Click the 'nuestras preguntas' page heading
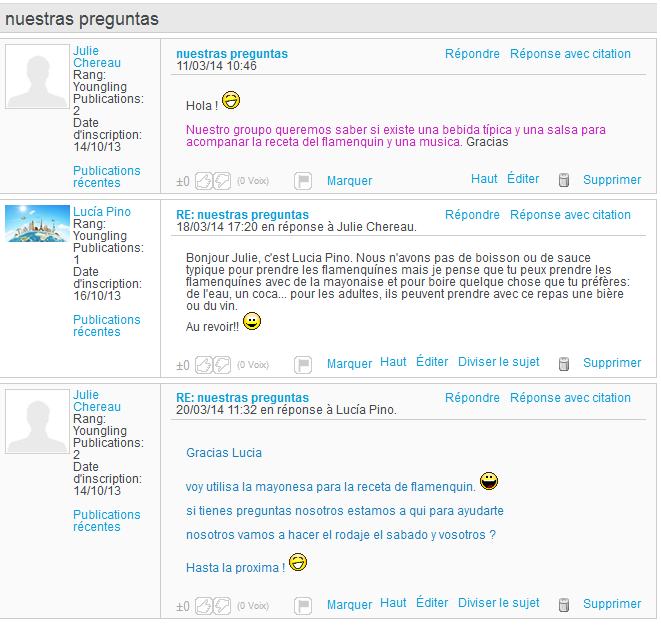 click(82, 19)
